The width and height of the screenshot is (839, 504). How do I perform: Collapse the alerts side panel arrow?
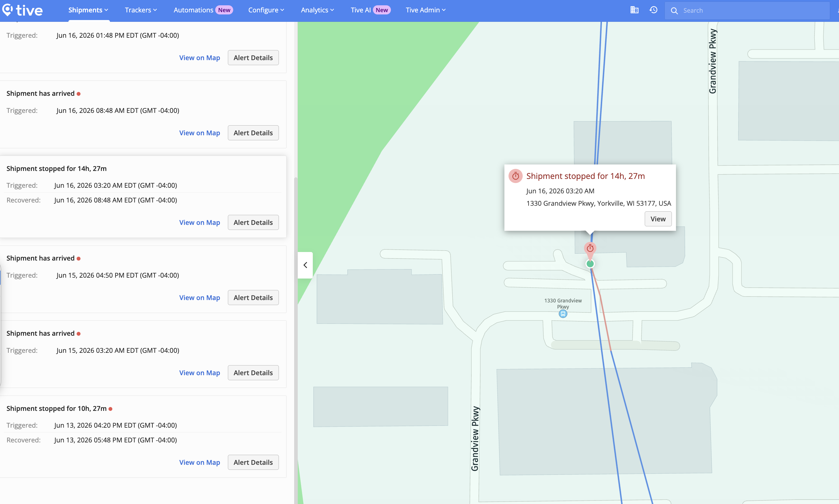pos(305,265)
